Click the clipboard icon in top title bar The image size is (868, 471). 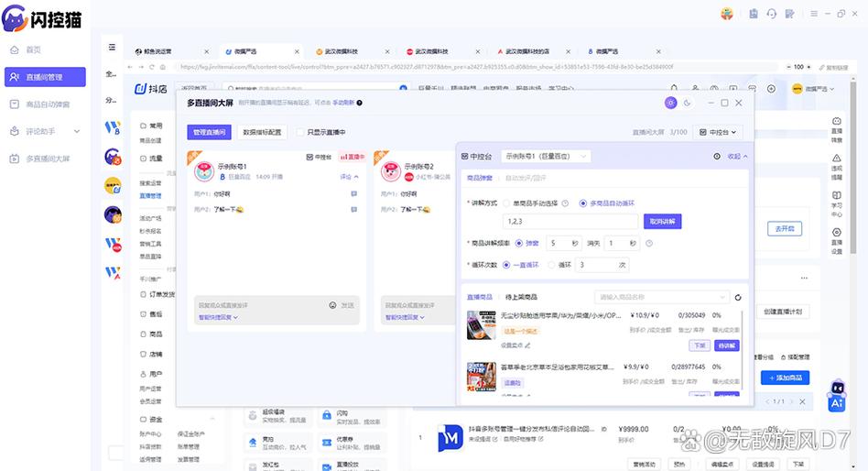(754, 14)
